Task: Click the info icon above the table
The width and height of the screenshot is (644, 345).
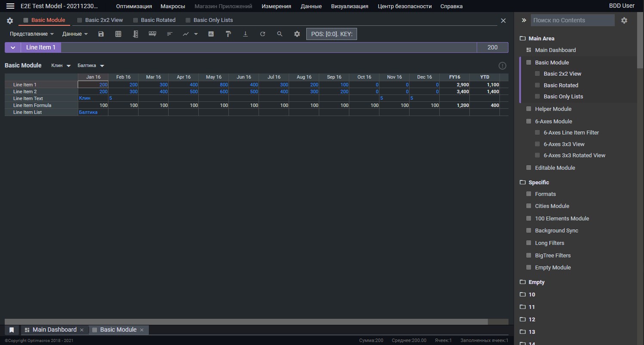Action: pos(502,66)
